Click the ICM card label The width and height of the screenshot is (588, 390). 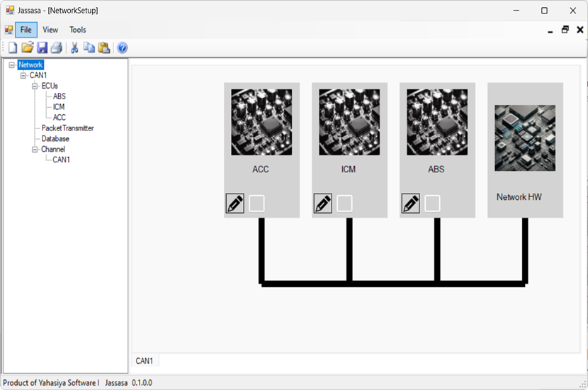(349, 169)
